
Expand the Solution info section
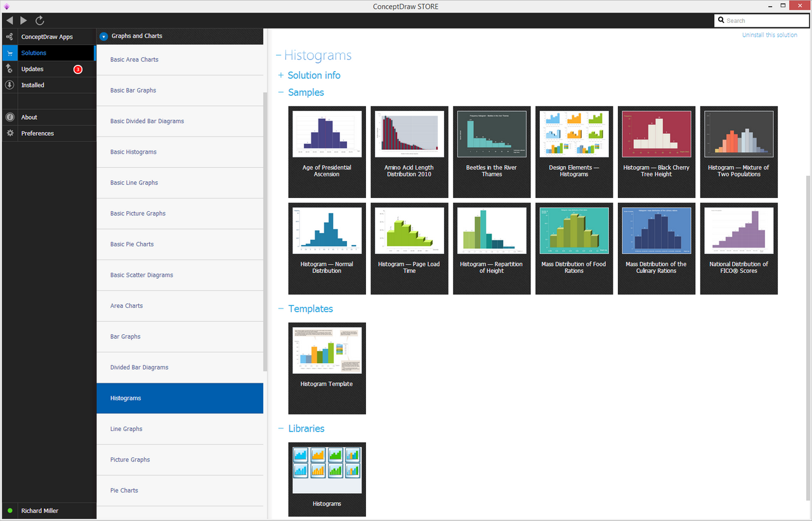pyautogui.click(x=281, y=75)
